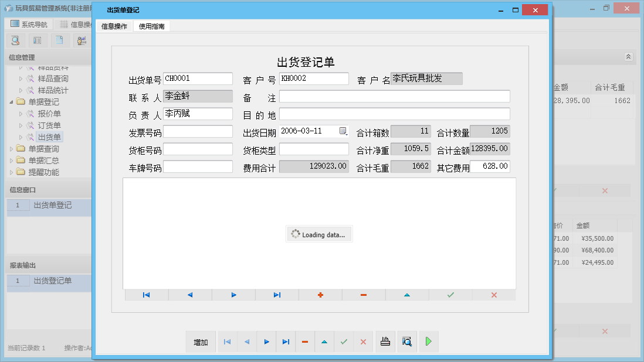Viewport: 644px width, 362px height.
Task: Click the red plus icon in grid navigator
Action: coord(320,295)
